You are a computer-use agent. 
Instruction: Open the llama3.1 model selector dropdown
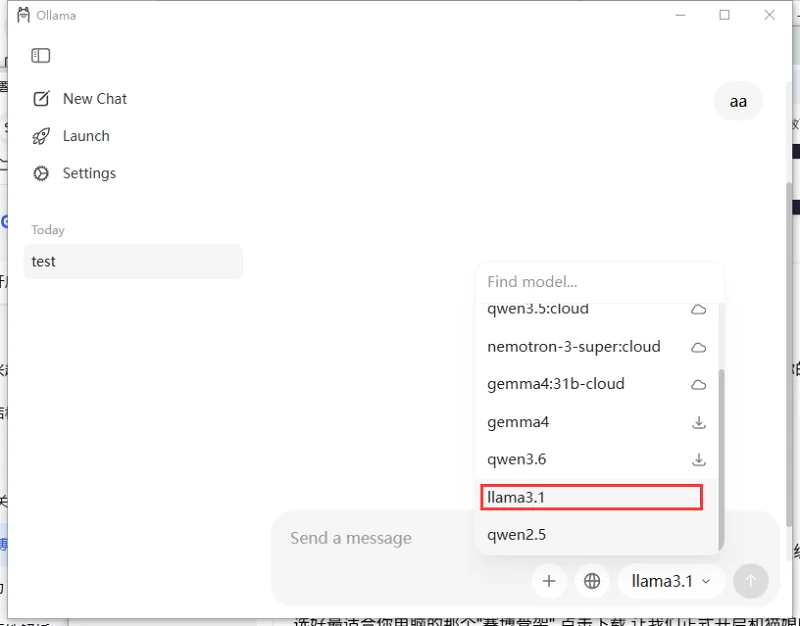point(671,581)
